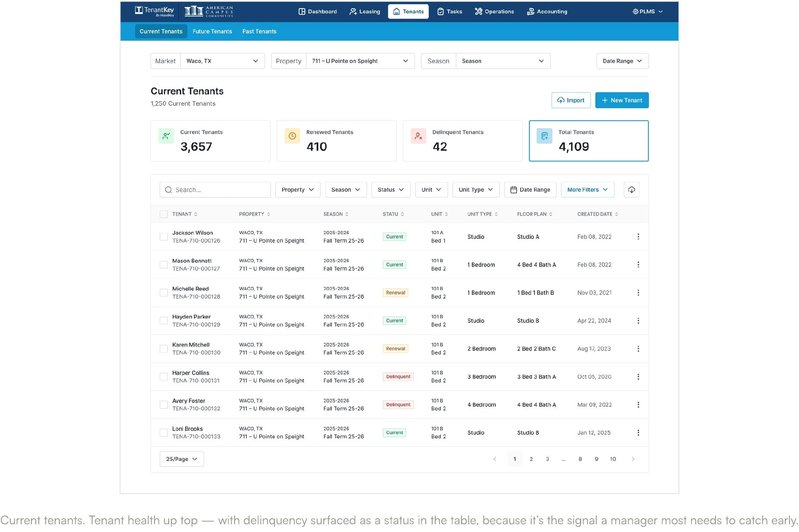Click the Total Tenants document icon
The width and height of the screenshot is (799, 532).
(545, 136)
